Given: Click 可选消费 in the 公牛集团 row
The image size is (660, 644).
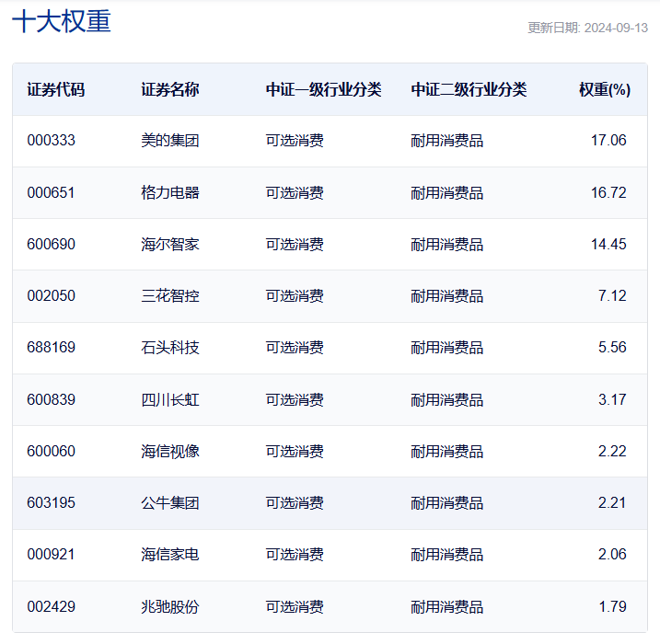Looking at the screenshot, I should pyautogui.click(x=295, y=502).
